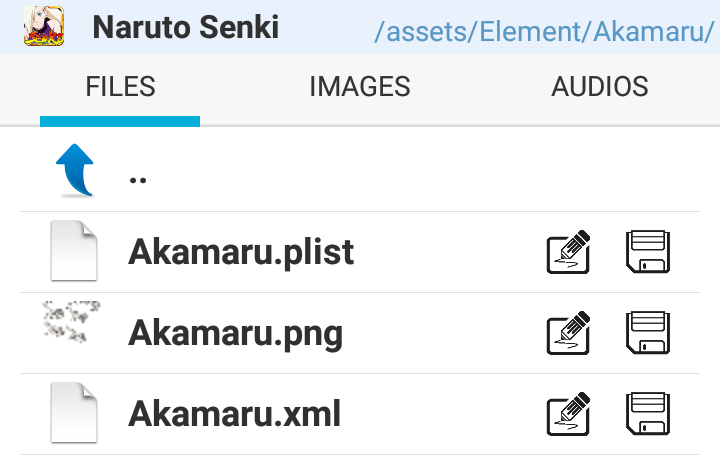Open the IMAGES tab

point(360,87)
